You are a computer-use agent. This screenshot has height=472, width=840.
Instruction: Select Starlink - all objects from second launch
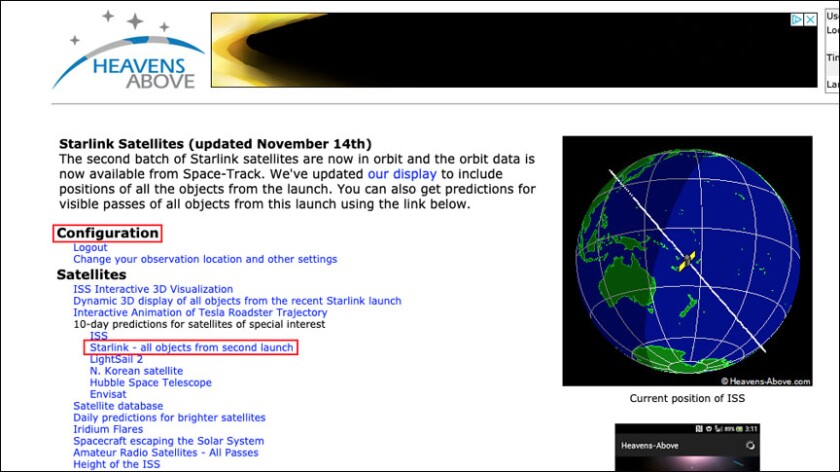pos(191,347)
